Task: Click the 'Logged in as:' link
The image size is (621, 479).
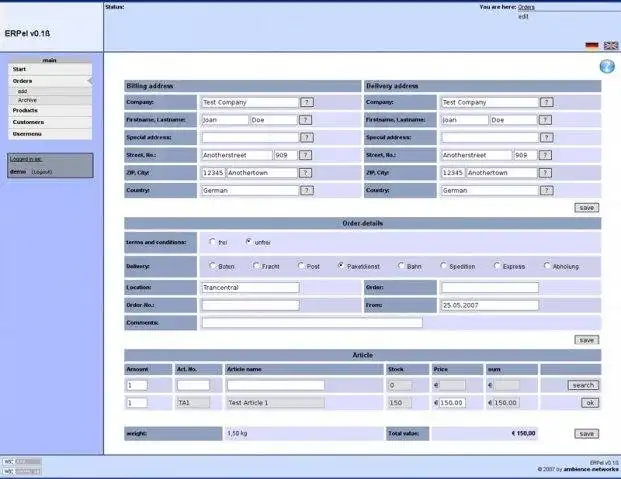Action: tap(26, 159)
